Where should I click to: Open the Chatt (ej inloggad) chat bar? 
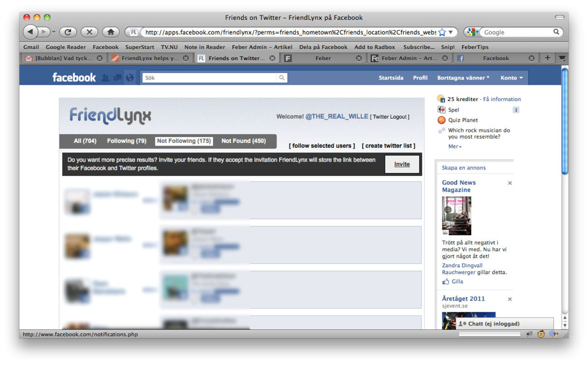(504, 324)
